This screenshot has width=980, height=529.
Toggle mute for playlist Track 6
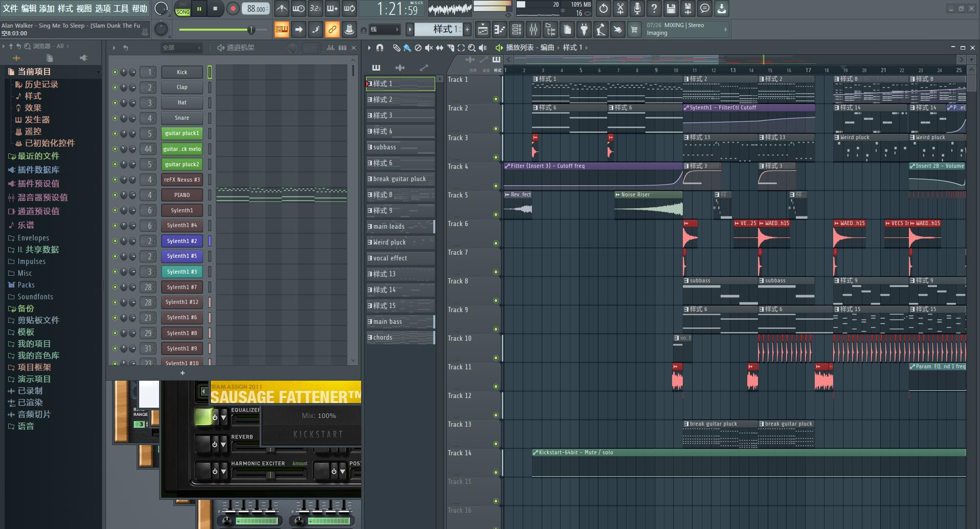tap(496, 243)
